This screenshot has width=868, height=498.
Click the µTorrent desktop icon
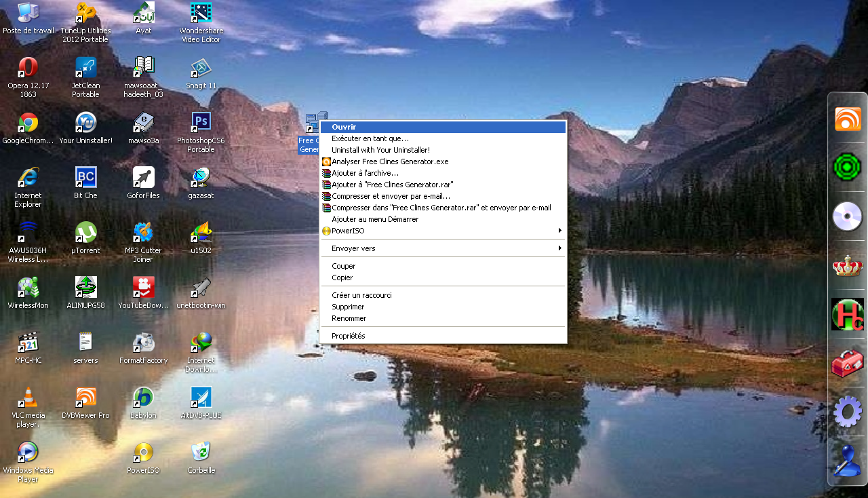pyautogui.click(x=85, y=233)
